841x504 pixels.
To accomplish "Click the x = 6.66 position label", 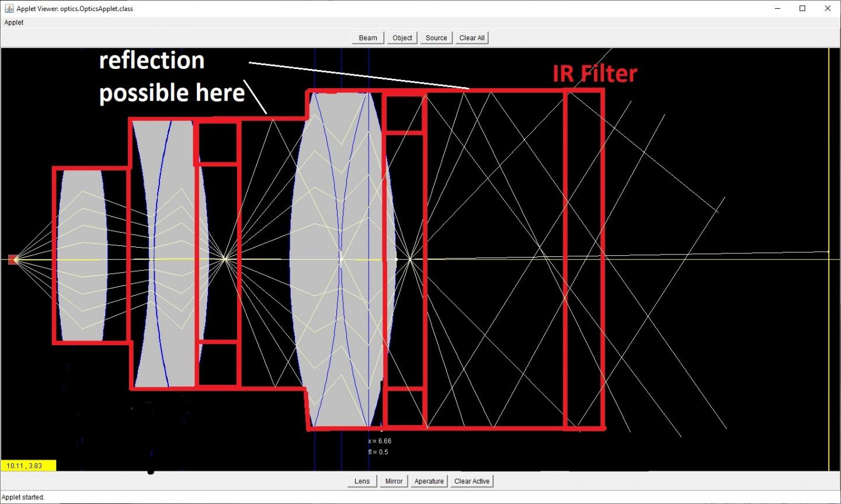I will click(x=380, y=441).
